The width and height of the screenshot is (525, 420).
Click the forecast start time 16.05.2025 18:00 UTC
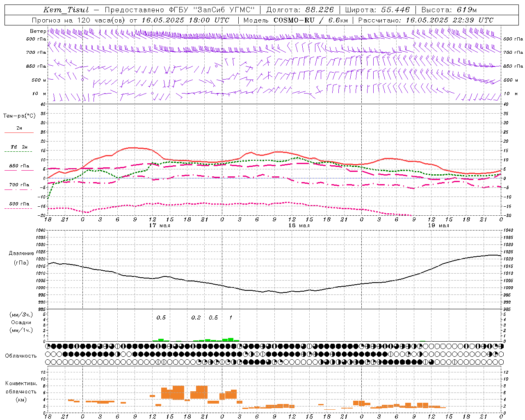(x=185, y=20)
